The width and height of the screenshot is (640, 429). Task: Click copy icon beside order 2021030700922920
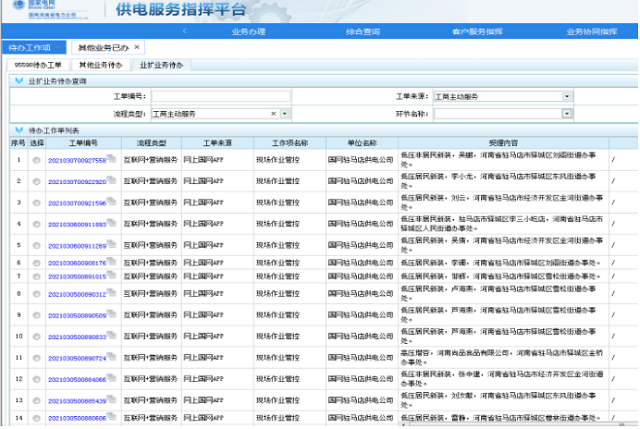coord(112,181)
